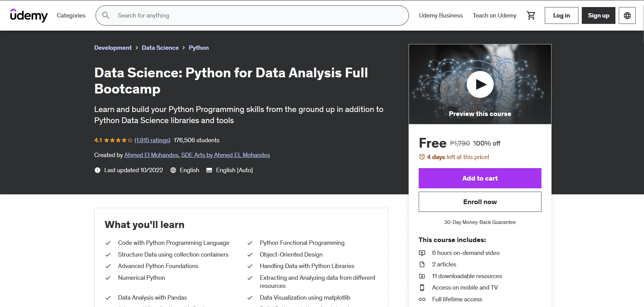Open the Categories menu

point(71,15)
